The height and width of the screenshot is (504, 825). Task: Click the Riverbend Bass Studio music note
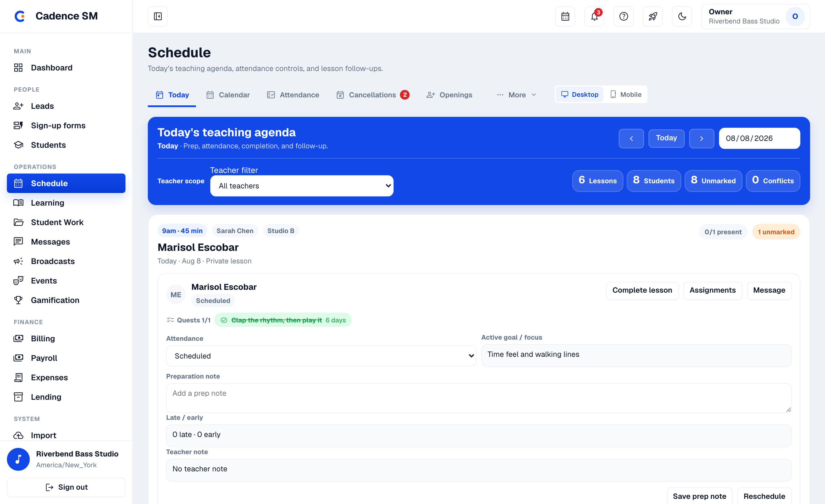18,459
